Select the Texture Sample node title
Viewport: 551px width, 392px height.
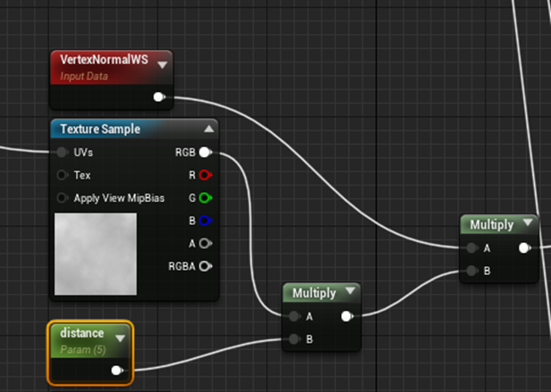coord(100,129)
